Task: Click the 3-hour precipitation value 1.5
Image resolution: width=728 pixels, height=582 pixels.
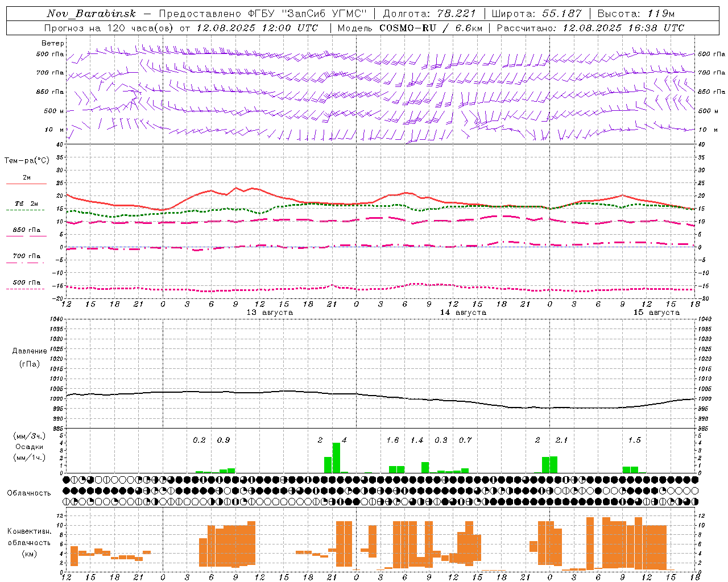Action: (634, 440)
